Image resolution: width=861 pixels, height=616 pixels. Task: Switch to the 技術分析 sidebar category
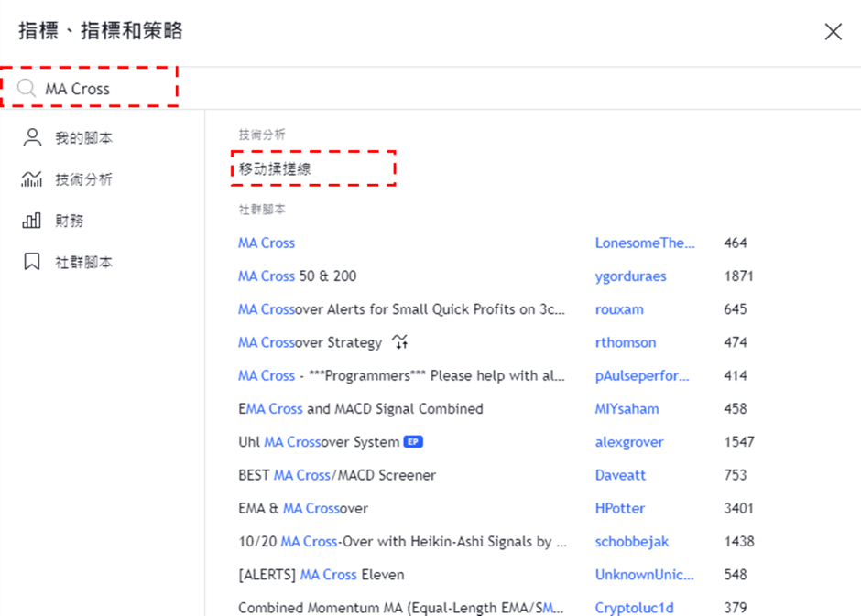83,179
